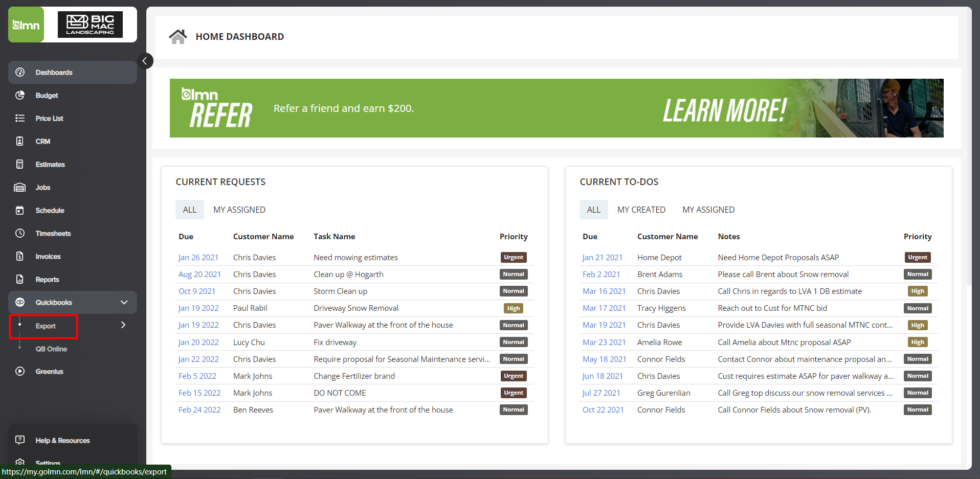Click the Estimates calculator icon
Image resolution: width=980 pixels, height=479 pixels.
[x=20, y=164]
